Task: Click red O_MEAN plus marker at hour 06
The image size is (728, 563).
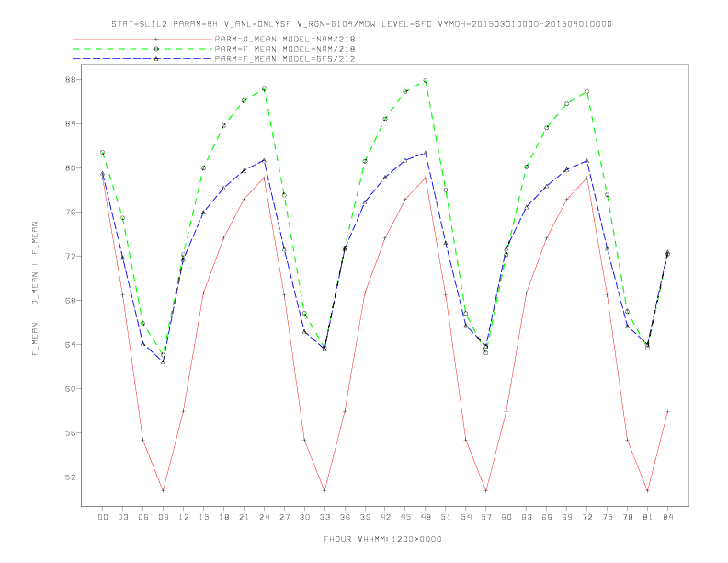Action: point(143,440)
